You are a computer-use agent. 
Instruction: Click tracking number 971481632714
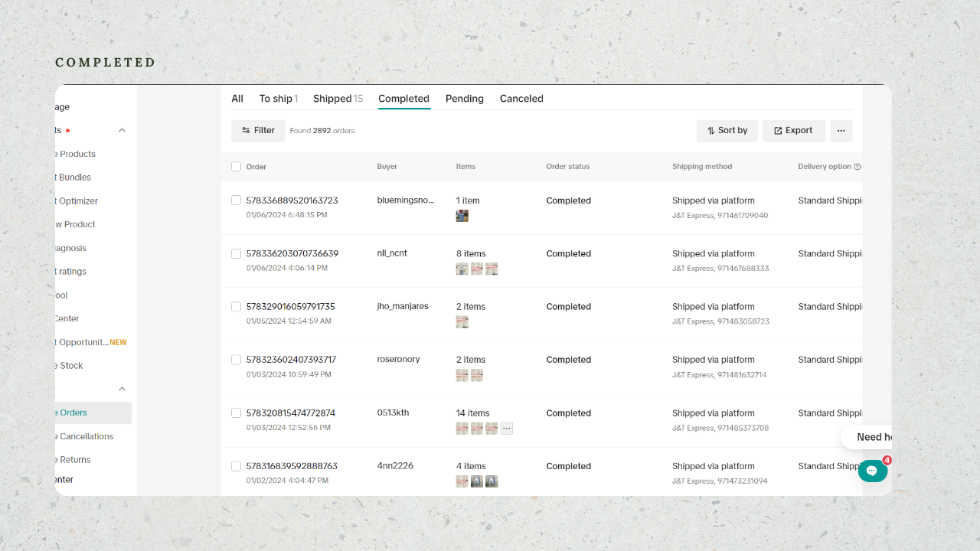[x=742, y=375]
